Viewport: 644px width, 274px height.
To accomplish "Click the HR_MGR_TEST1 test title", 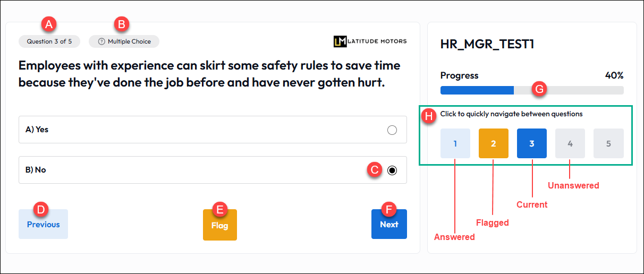I will [487, 44].
